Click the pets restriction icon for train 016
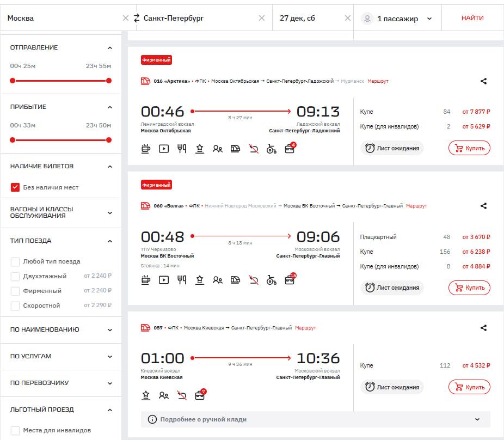Screen dimensions: 504x440 pos(254,149)
